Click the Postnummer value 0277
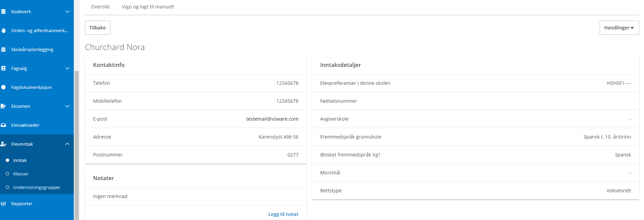Image resolution: width=644 pixels, height=220 pixels. click(x=293, y=155)
